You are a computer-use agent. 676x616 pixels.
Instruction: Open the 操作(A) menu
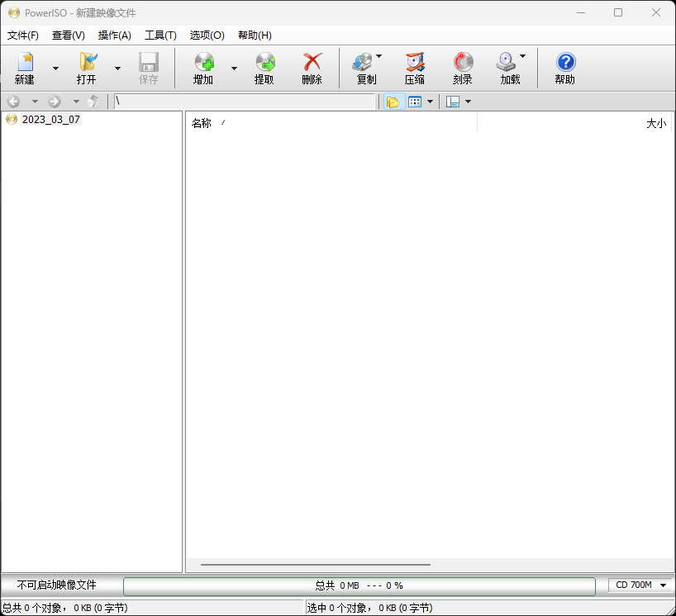pos(114,36)
